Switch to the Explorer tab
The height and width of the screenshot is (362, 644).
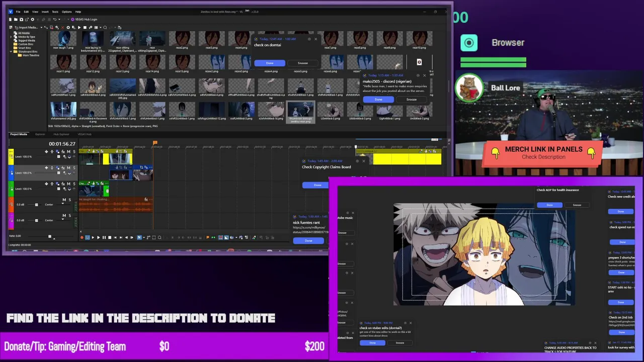click(40, 134)
